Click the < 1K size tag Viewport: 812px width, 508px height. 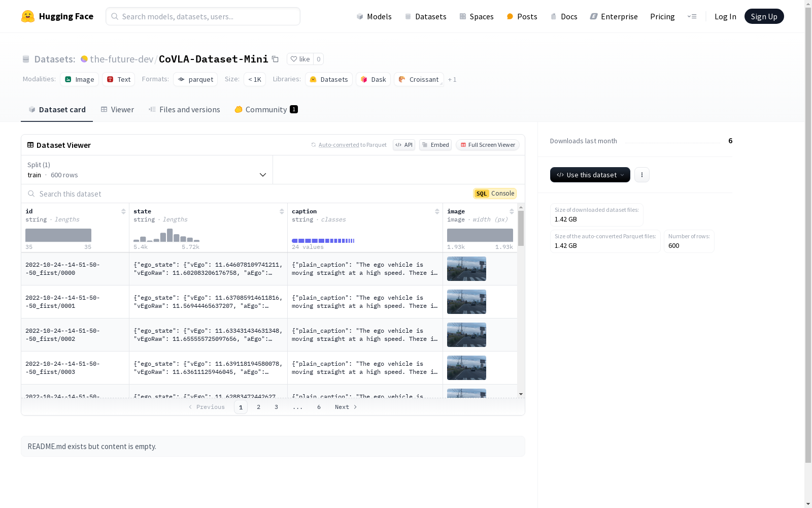click(x=255, y=79)
